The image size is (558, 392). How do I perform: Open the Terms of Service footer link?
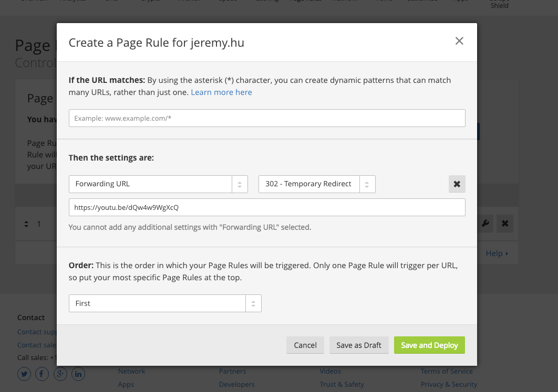pyautogui.click(x=447, y=371)
